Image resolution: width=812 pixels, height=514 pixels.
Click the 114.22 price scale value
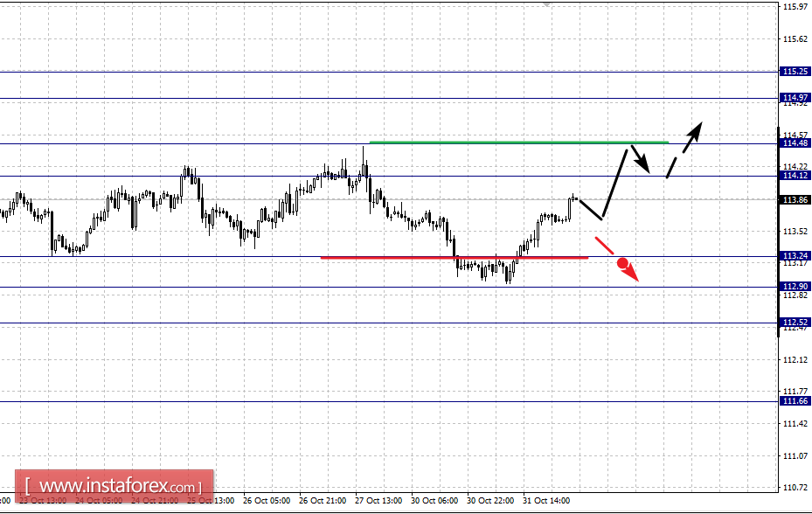(x=795, y=166)
